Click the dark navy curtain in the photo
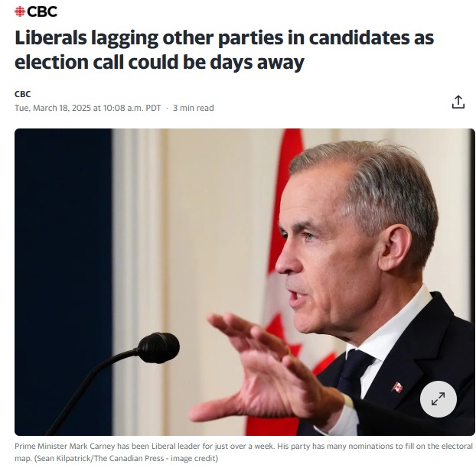The height and width of the screenshot is (468, 476). click(64, 282)
